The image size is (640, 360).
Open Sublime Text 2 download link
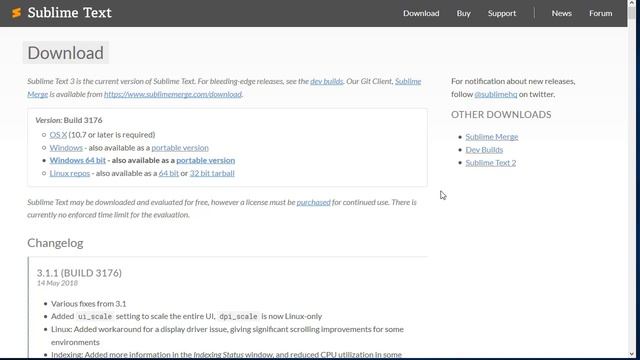click(x=491, y=162)
